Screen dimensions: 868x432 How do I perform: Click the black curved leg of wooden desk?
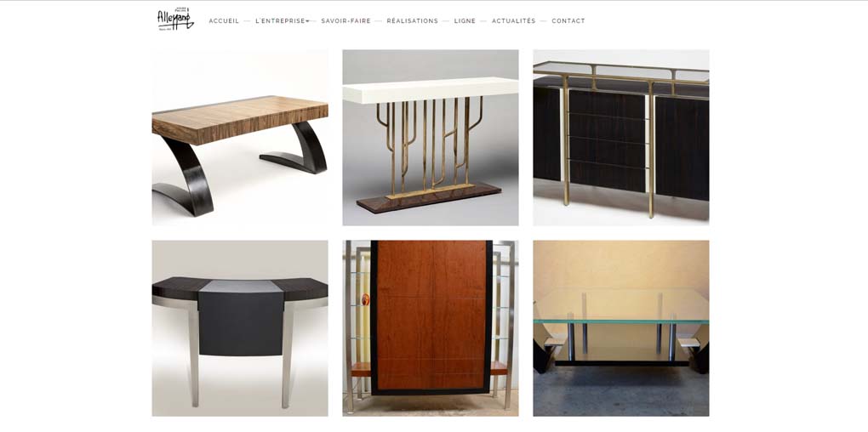click(186, 177)
